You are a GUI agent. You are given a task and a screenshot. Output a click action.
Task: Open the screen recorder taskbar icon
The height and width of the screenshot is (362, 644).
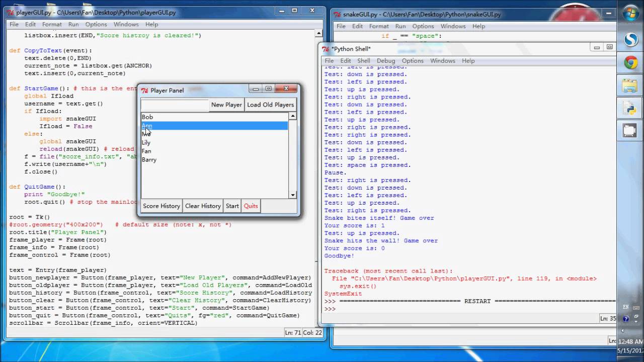click(630, 130)
